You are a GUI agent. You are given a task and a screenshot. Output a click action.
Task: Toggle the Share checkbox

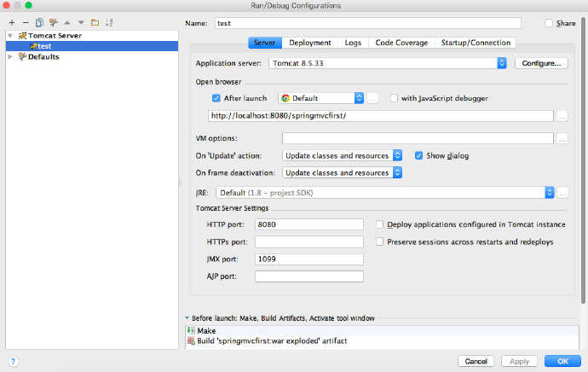point(549,23)
